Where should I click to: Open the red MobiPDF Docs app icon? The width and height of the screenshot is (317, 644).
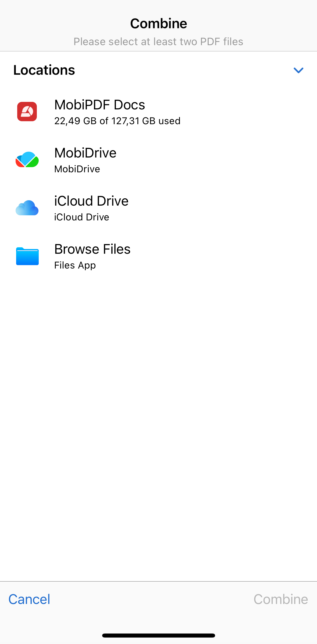coord(27,112)
